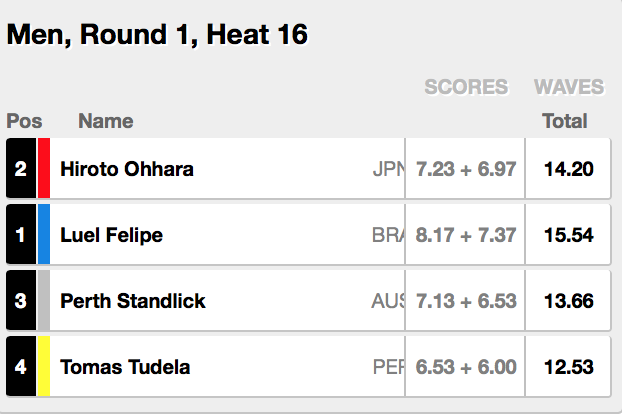
Task: Click the 7.13 + 6.53 wave scores
Action: tap(466, 301)
